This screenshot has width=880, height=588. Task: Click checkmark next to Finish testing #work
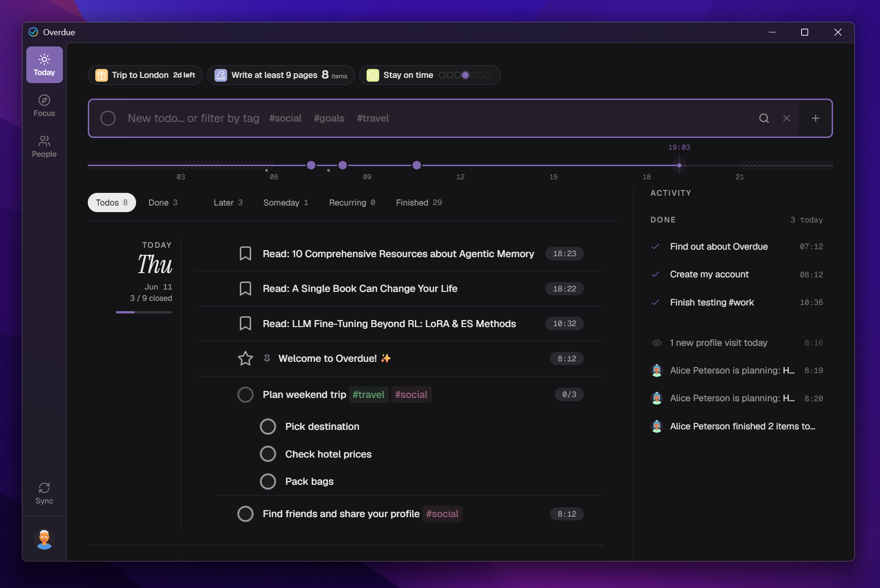656,302
